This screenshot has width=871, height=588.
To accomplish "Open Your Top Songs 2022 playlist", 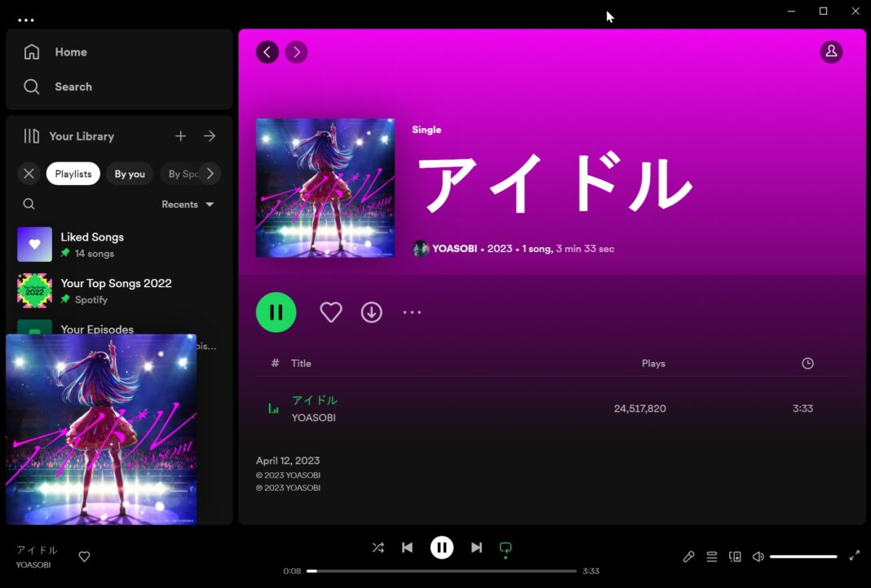I will [x=119, y=290].
